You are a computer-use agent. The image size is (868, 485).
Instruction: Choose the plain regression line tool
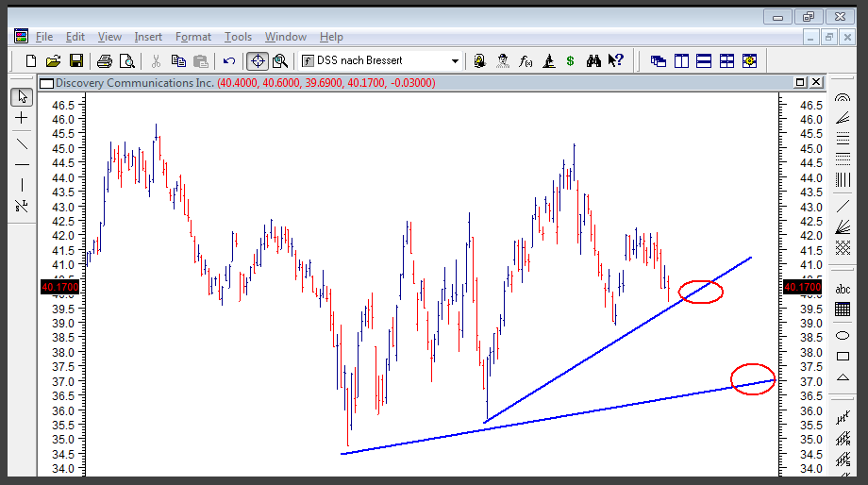843,418
